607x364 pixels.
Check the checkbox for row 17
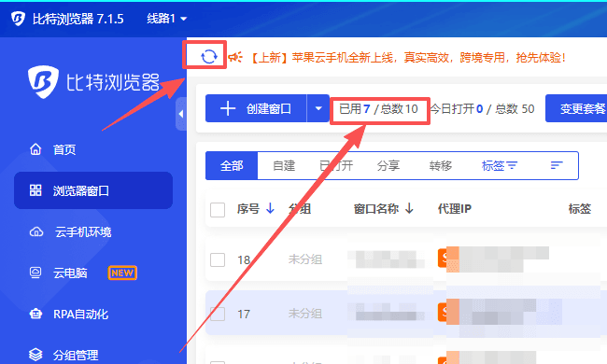click(218, 314)
